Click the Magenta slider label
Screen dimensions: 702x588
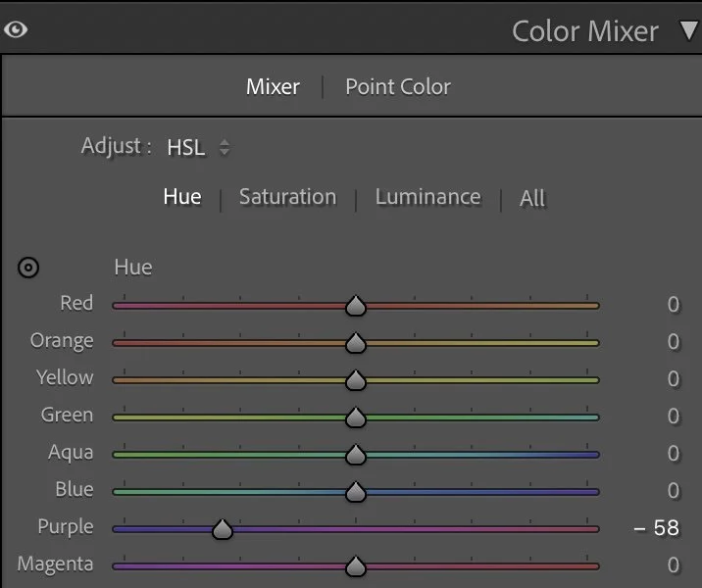point(55,564)
